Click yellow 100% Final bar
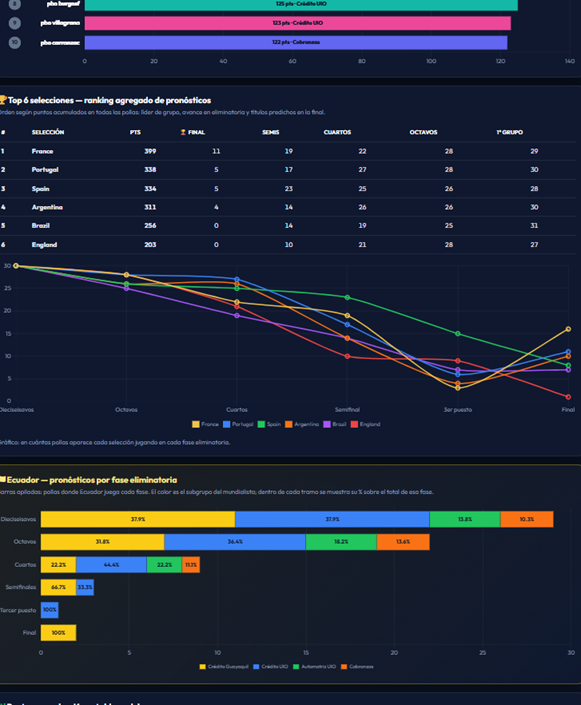 click(x=58, y=633)
